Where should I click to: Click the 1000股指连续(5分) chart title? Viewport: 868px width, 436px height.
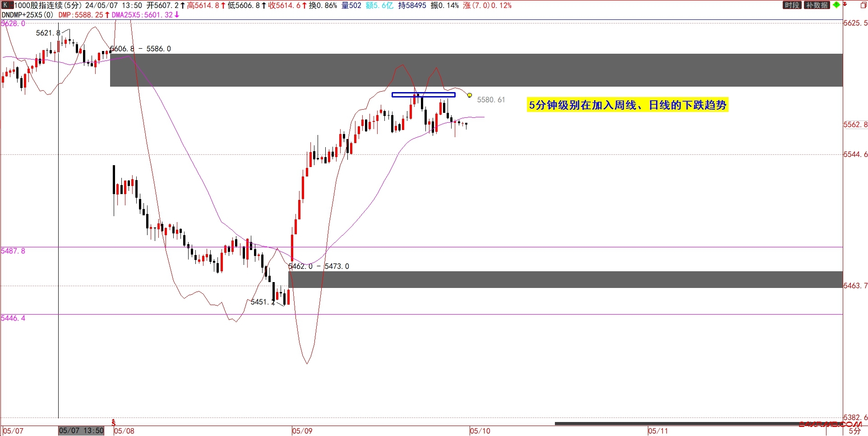pos(48,5)
